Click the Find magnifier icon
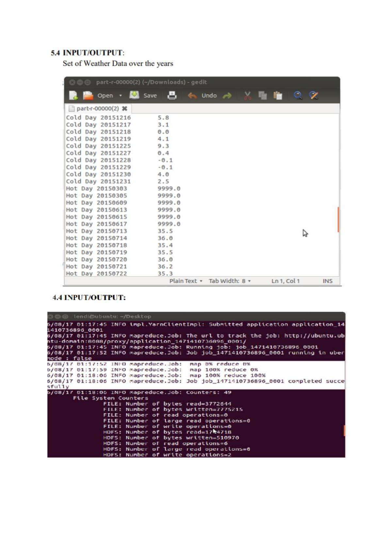 tap(298, 95)
